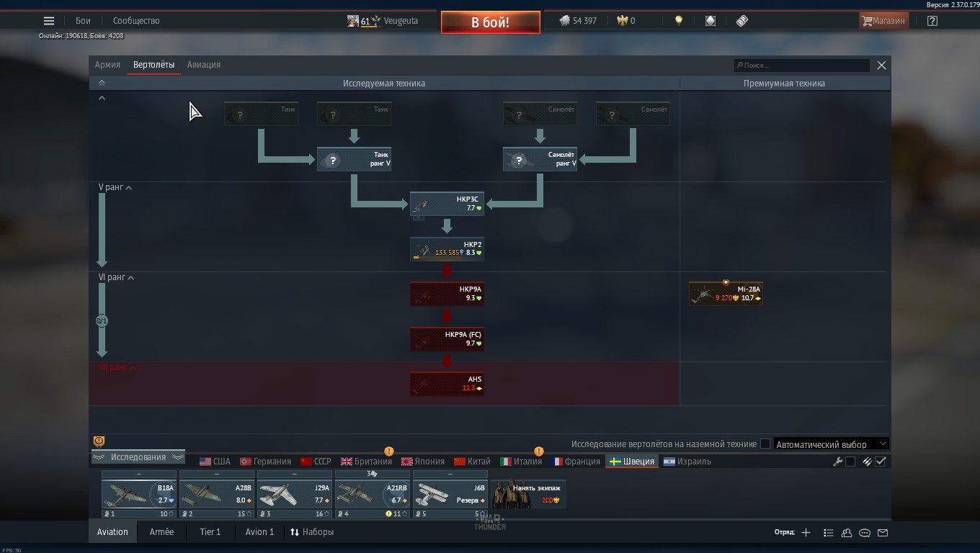Select the Китай nation tab

tap(472, 462)
